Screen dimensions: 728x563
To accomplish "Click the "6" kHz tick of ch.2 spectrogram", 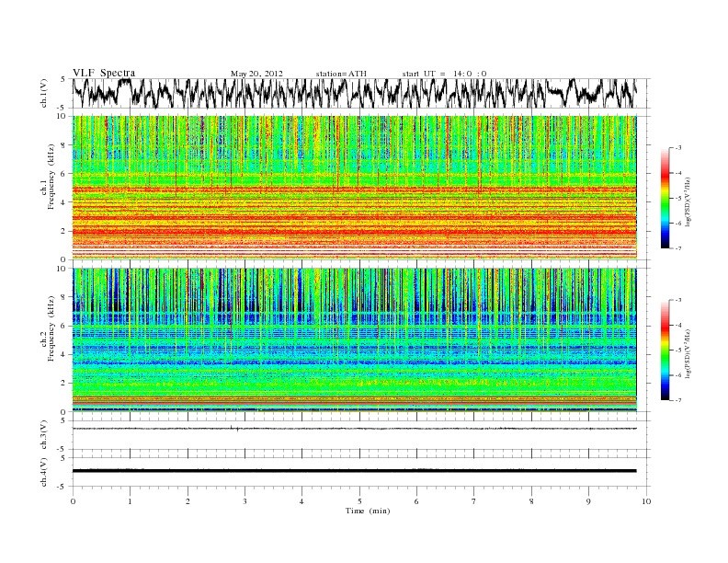I will click(x=64, y=326).
